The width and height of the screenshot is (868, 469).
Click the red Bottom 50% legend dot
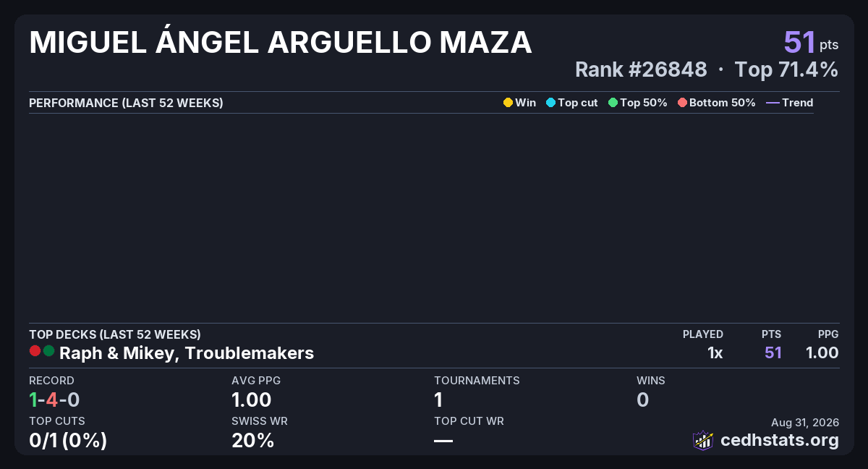pos(682,103)
